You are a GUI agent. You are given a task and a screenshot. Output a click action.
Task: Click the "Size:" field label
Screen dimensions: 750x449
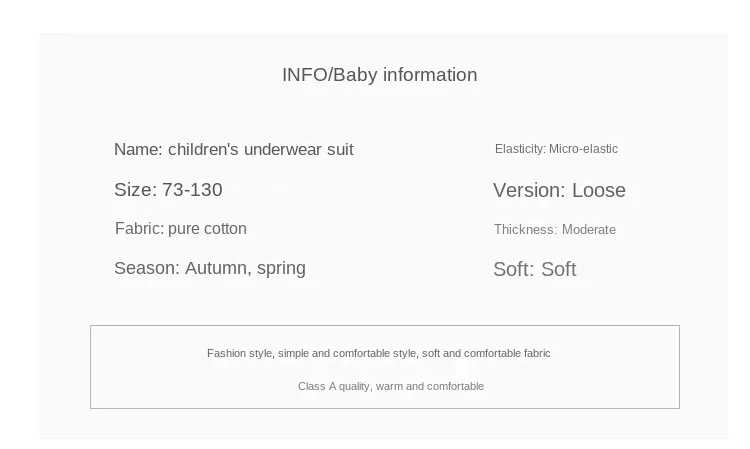pos(135,190)
